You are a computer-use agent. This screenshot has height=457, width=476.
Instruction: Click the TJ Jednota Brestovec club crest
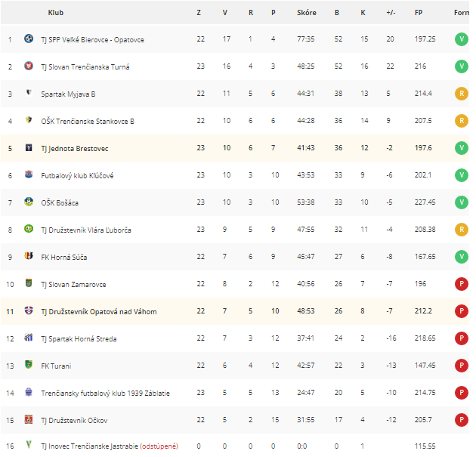point(29,147)
